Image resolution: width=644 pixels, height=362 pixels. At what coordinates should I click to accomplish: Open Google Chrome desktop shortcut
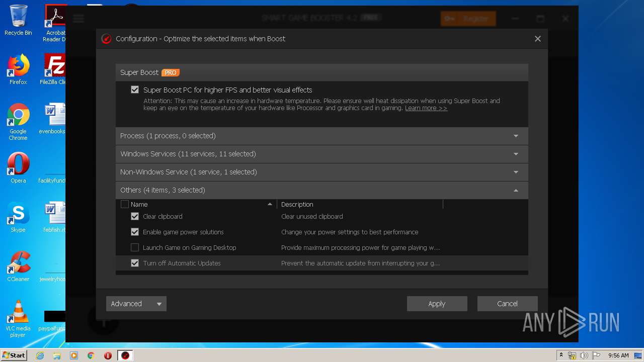click(18, 122)
